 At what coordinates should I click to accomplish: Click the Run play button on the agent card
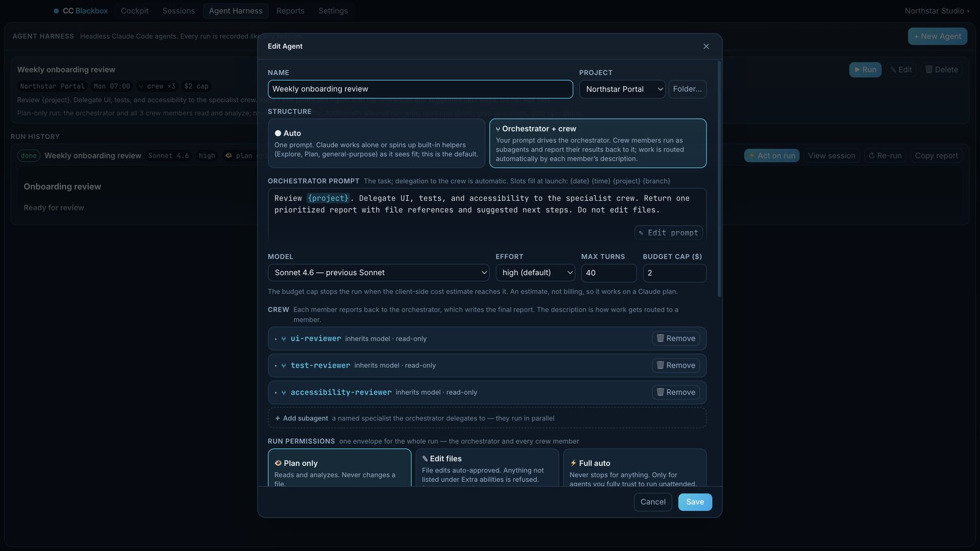865,70
